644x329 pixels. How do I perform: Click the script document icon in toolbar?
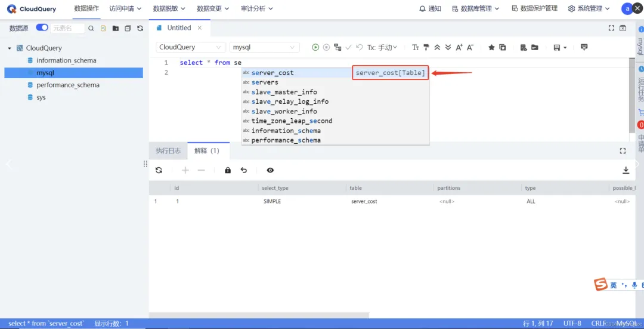(524, 47)
